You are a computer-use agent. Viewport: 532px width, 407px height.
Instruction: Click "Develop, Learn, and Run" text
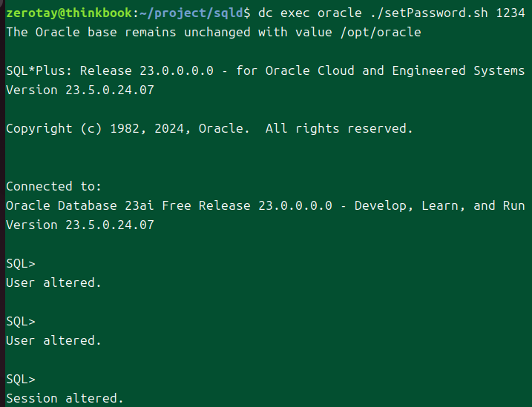[x=439, y=205]
